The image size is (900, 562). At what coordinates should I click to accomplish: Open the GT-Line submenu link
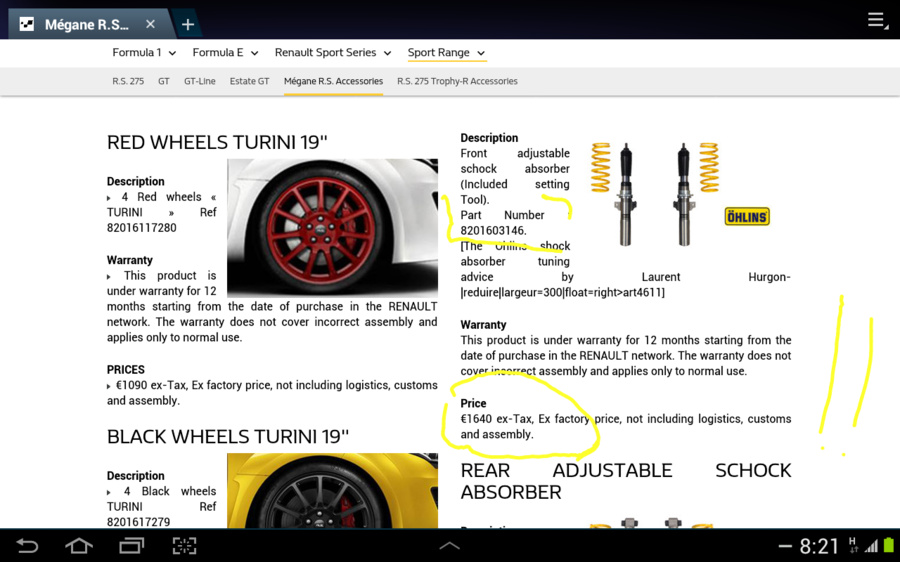pyautogui.click(x=200, y=82)
